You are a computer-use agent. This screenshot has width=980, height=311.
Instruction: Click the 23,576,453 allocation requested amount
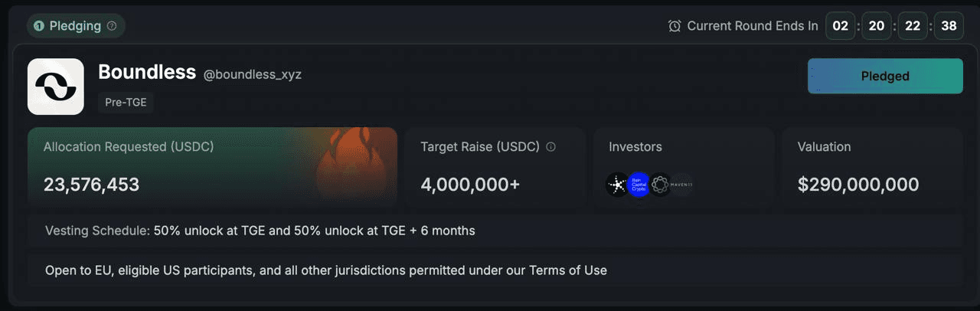click(91, 185)
